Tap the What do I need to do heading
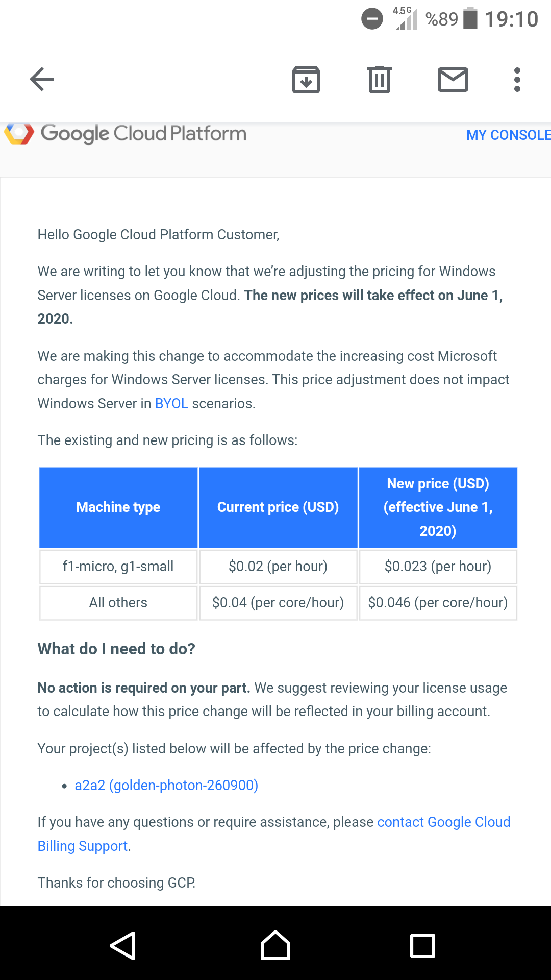Screen dimensions: 551x980 [116, 649]
